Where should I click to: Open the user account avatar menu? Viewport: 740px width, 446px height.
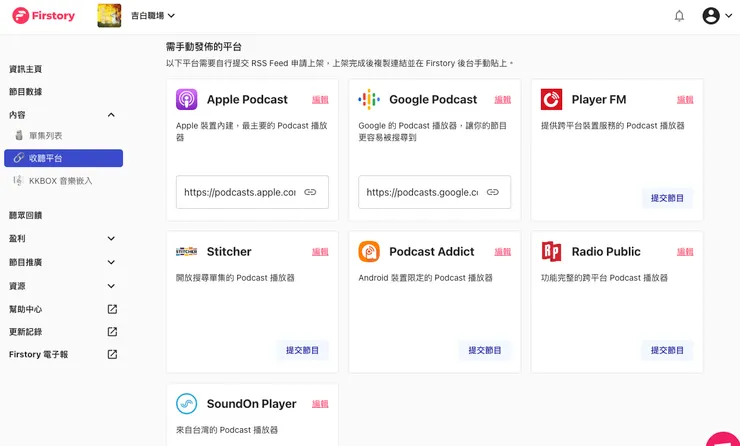click(711, 16)
